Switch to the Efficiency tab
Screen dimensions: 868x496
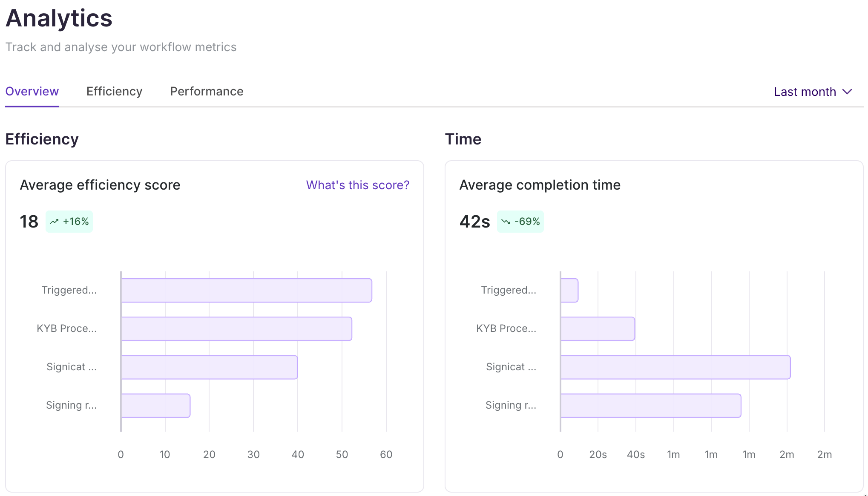(114, 91)
